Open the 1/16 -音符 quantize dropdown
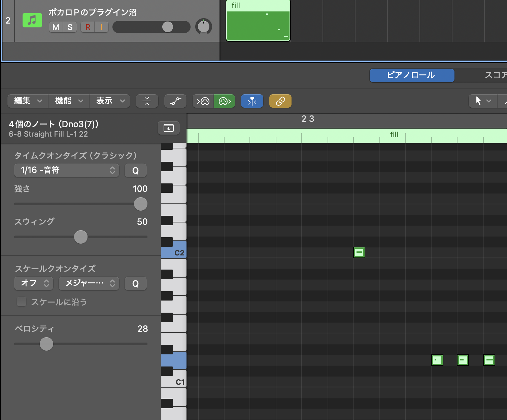The image size is (507, 420). (x=67, y=170)
